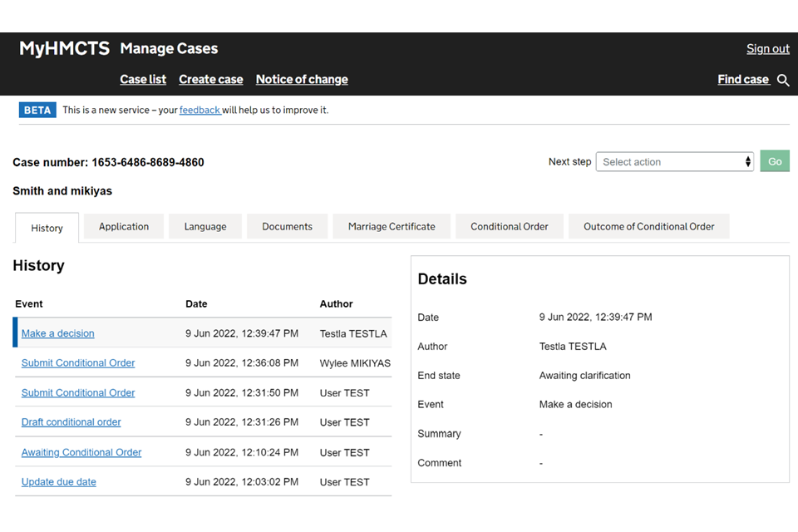Open Notice of change page
This screenshot has height=532, width=798.
coord(302,80)
